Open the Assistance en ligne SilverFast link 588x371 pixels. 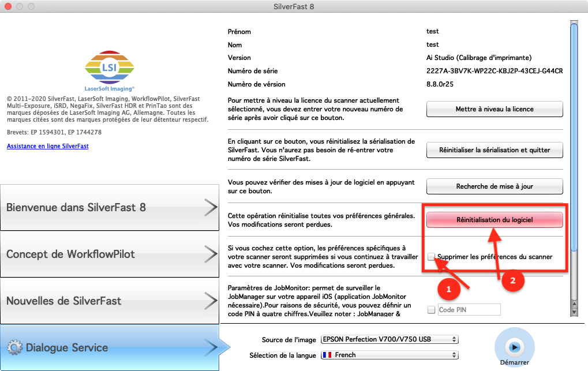click(48, 147)
